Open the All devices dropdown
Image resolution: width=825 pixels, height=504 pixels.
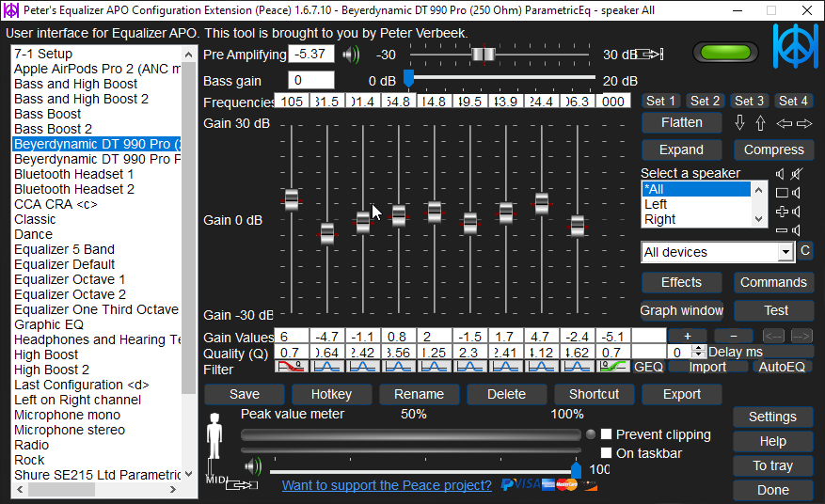pos(785,252)
